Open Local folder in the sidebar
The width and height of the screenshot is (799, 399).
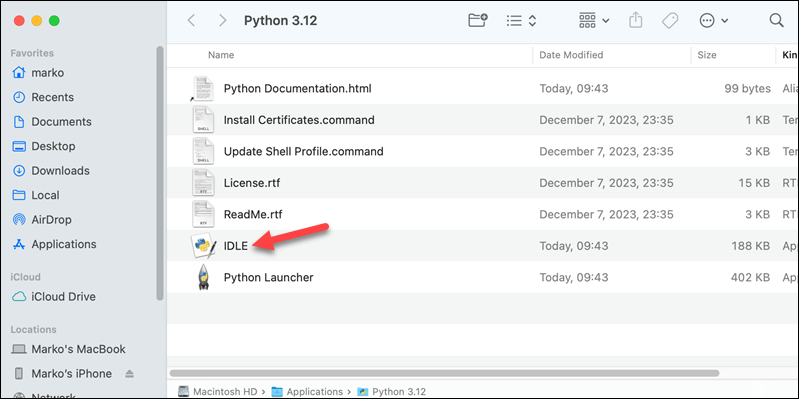click(x=36, y=195)
